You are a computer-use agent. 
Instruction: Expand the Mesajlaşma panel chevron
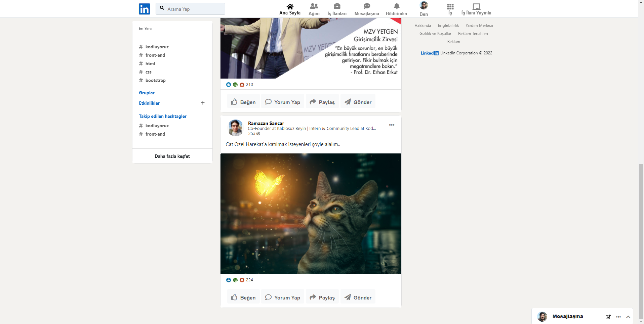pyautogui.click(x=628, y=317)
